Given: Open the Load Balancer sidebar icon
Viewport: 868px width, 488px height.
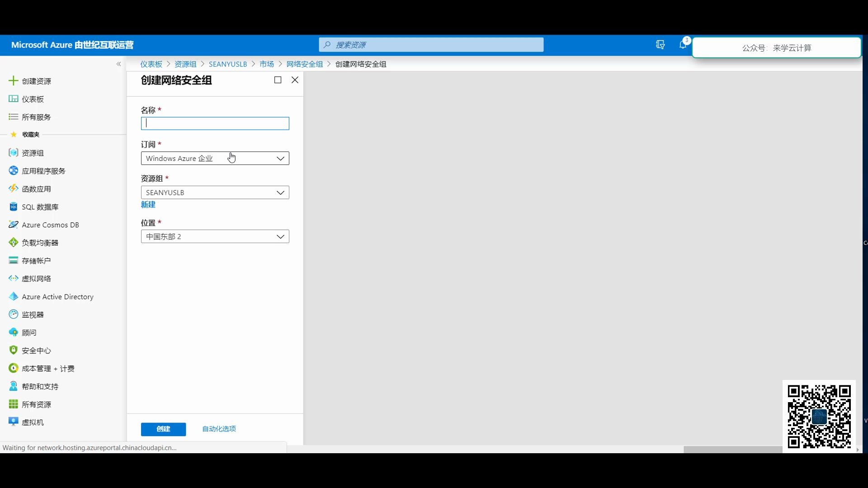Looking at the screenshot, I should click(14, 243).
